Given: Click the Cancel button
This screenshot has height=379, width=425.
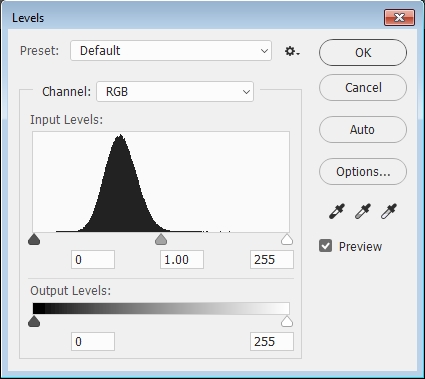Looking at the screenshot, I should tap(363, 88).
